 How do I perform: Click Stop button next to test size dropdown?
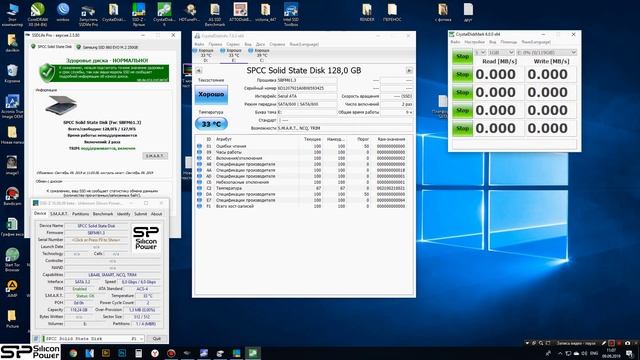pyautogui.click(x=462, y=56)
